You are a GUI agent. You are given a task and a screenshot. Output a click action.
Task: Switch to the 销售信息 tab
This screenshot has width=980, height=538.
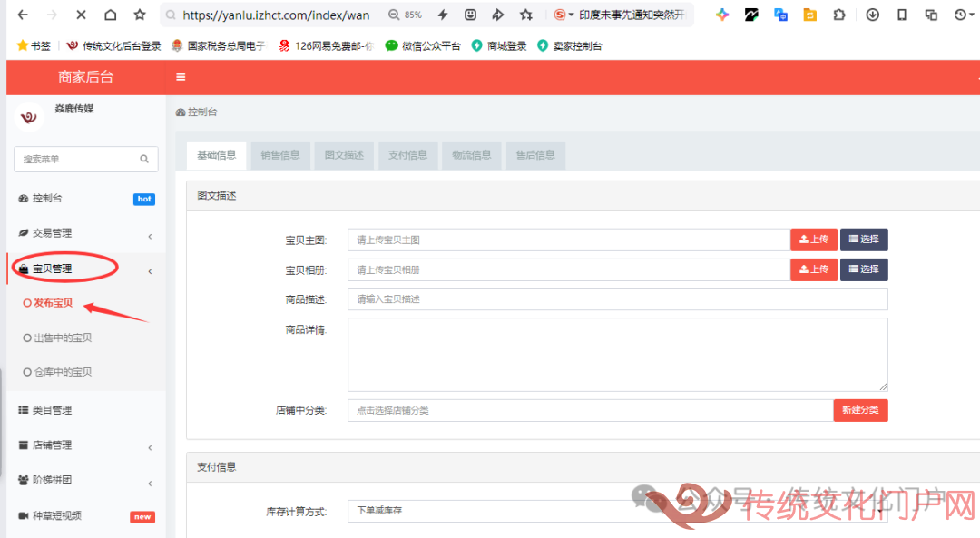coord(279,155)
